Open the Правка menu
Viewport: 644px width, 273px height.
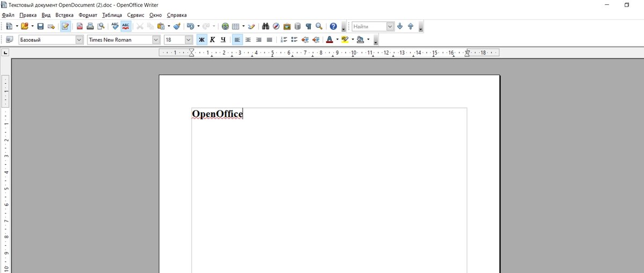[28, 15]
